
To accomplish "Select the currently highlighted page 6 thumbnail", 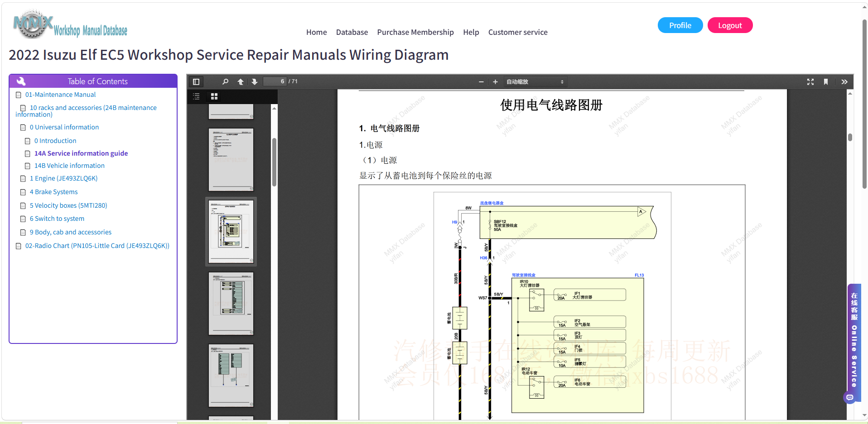I will pyautogui.click(x=231, y=232).
